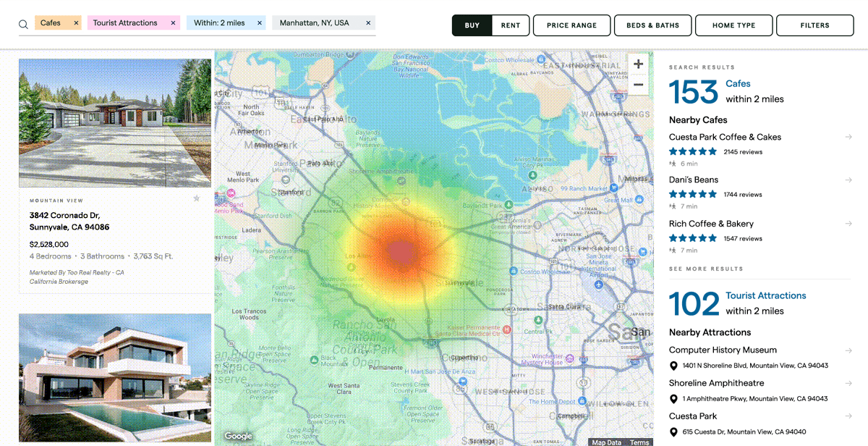868x446 pixels.
Task: Click the 153 cafes count
Action: coord(694,92)
